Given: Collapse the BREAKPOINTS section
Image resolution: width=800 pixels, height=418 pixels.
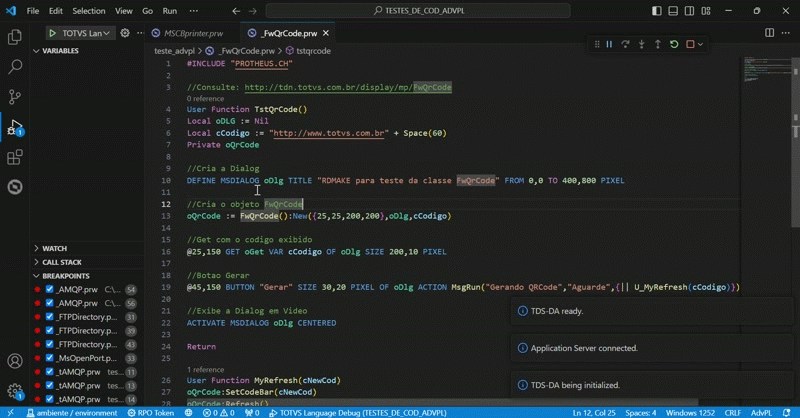Looking at the screenshot, I should click(x=87, y=276).
